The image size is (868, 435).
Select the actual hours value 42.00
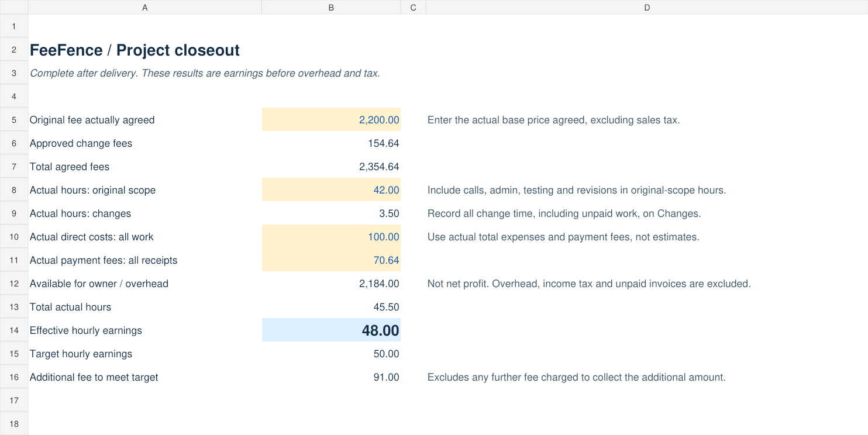(331, 189)
